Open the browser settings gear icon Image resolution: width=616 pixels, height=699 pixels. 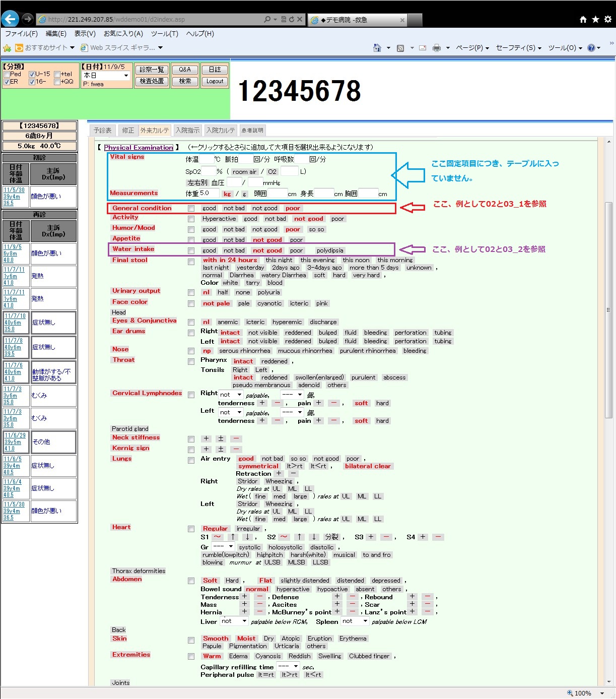tap(607, 19)
